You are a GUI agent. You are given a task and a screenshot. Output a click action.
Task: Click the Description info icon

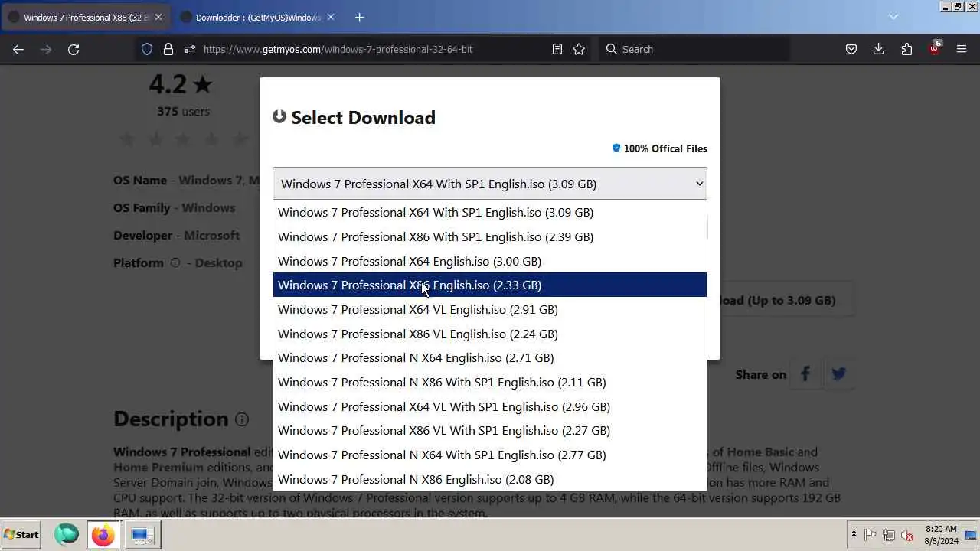(x=242, y=419)
